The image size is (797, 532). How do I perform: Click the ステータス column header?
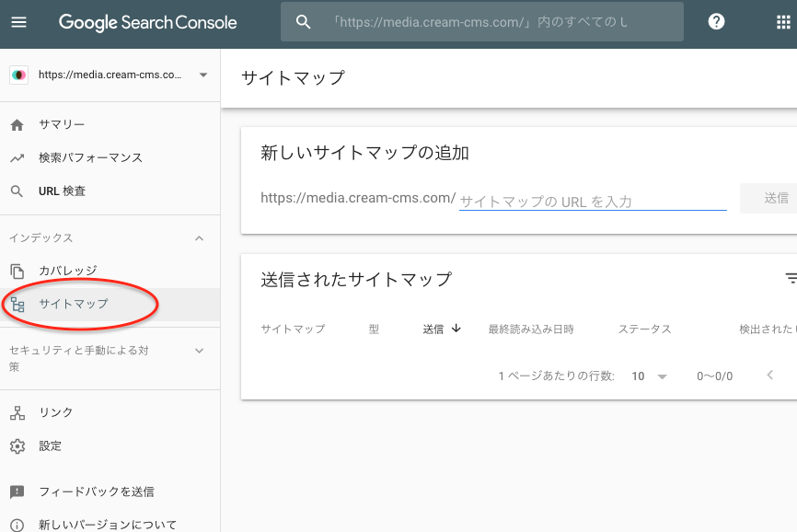point(644,329)
